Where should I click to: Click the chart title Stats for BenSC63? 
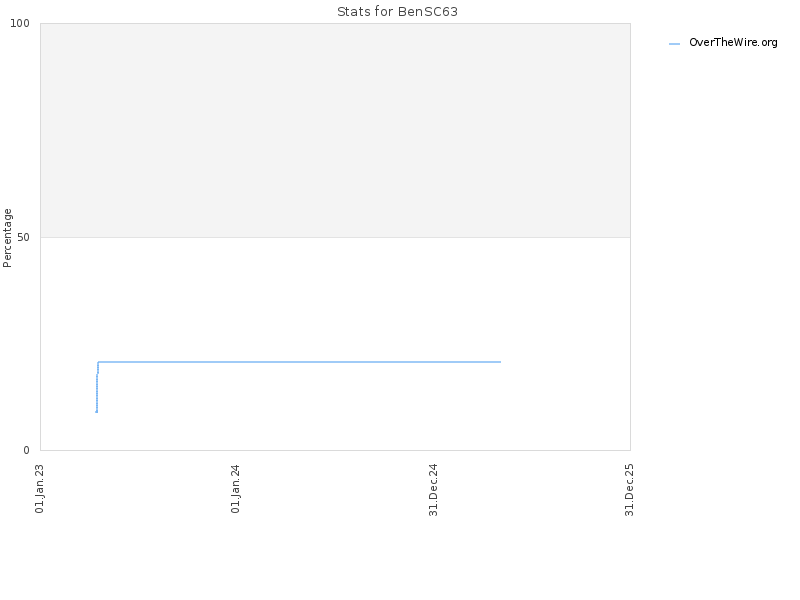coord(397,12)
